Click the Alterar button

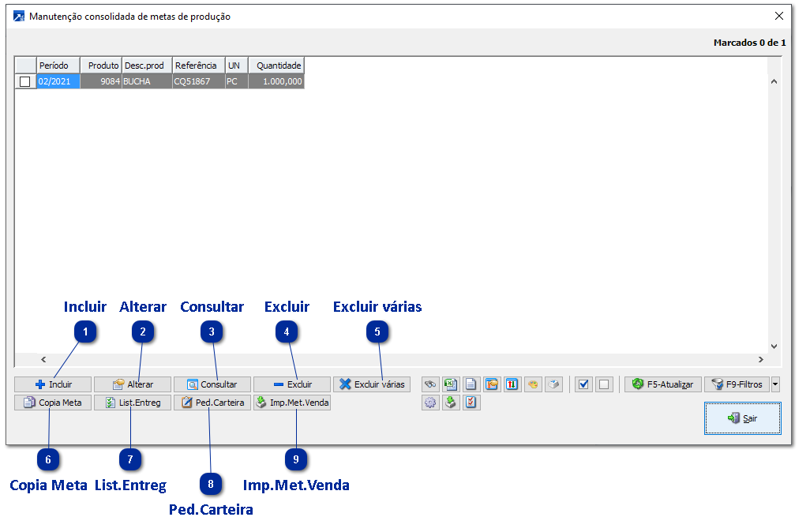(133, 384)
